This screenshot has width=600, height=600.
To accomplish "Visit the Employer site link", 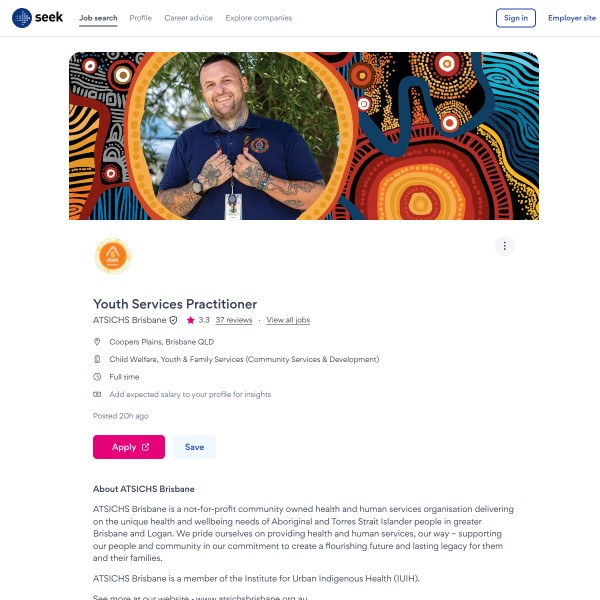I will tap(572, 18).
